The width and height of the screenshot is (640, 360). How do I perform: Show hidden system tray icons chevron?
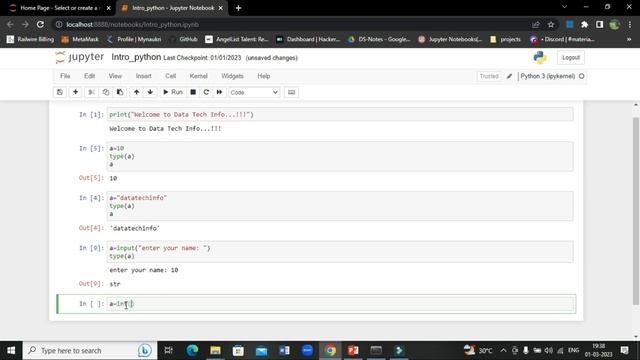503,350
